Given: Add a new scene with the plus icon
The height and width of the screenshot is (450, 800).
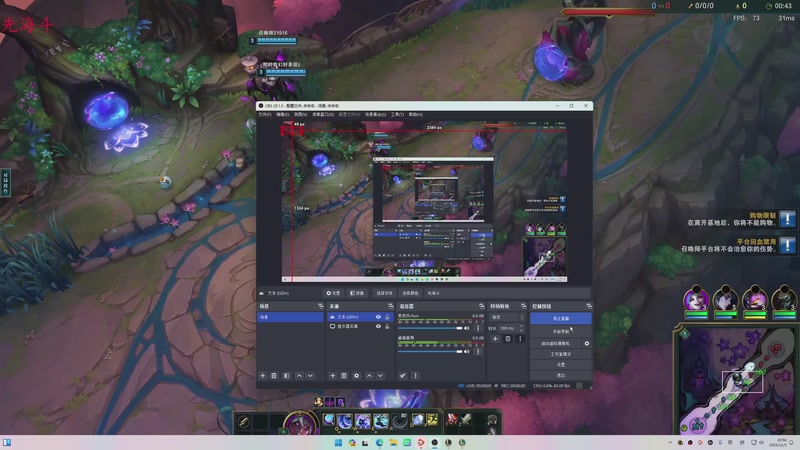Looking at the screenshot, I should tap(263, 375).
